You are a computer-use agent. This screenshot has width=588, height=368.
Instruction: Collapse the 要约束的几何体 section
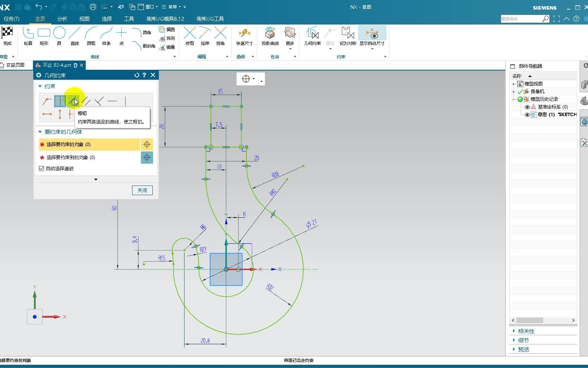click(x=40, y=132)
